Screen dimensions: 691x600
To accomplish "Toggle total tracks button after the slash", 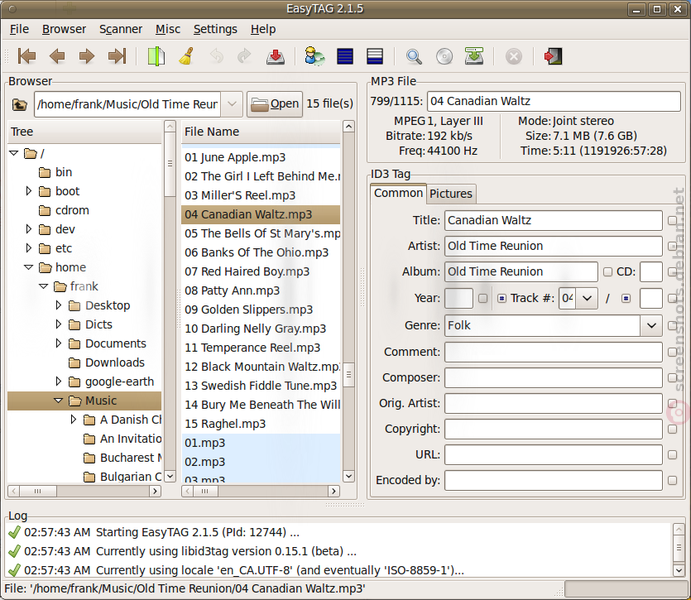I will [625, 298].
